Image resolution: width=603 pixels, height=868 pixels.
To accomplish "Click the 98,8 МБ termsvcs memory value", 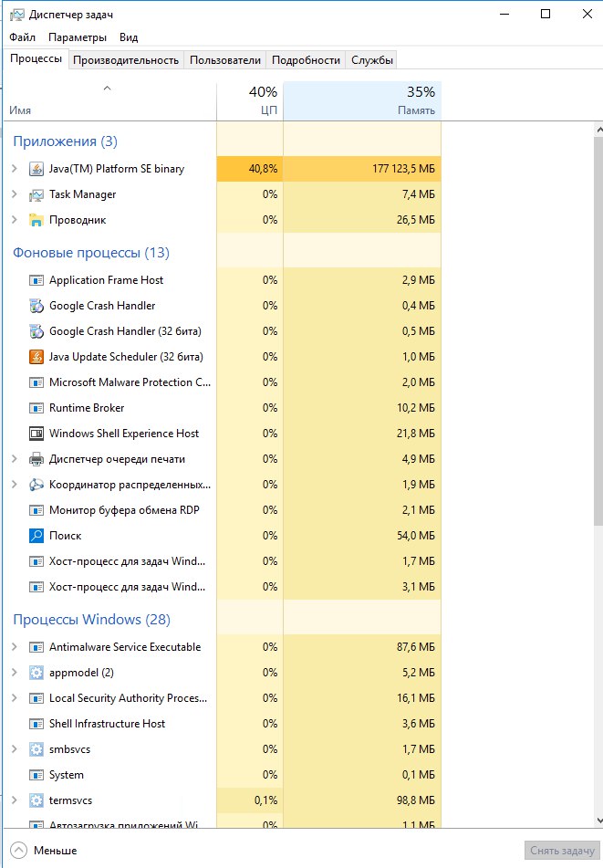I will pos(415,800).
